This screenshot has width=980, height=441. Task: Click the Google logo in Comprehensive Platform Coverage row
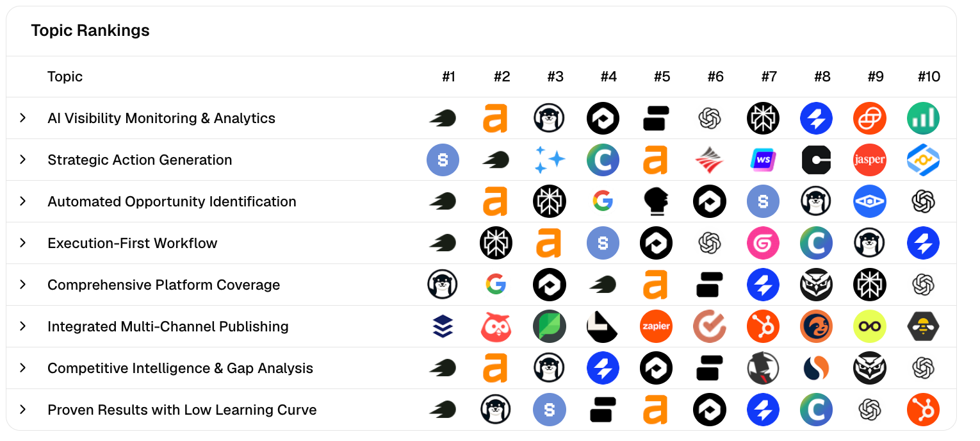point(496,285)
